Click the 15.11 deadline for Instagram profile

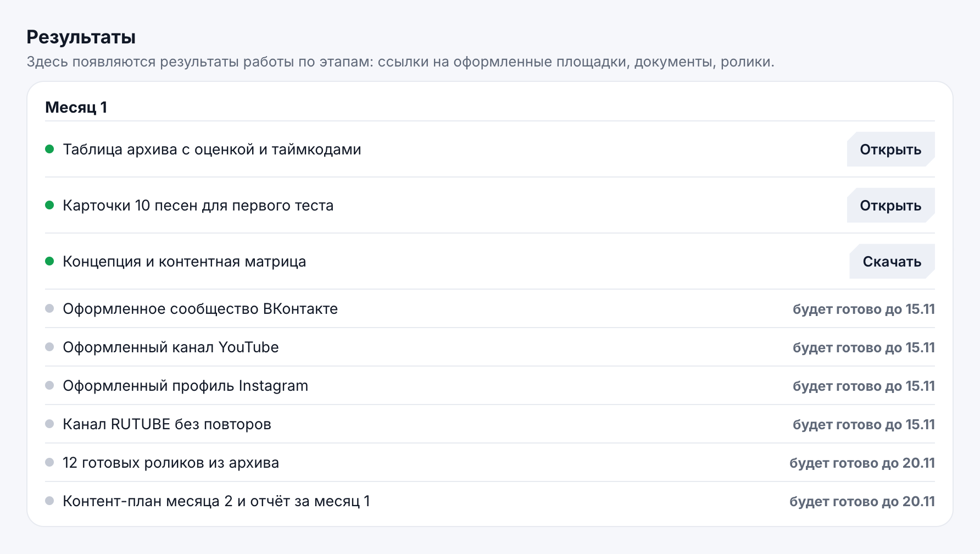[x=864, y=386]
